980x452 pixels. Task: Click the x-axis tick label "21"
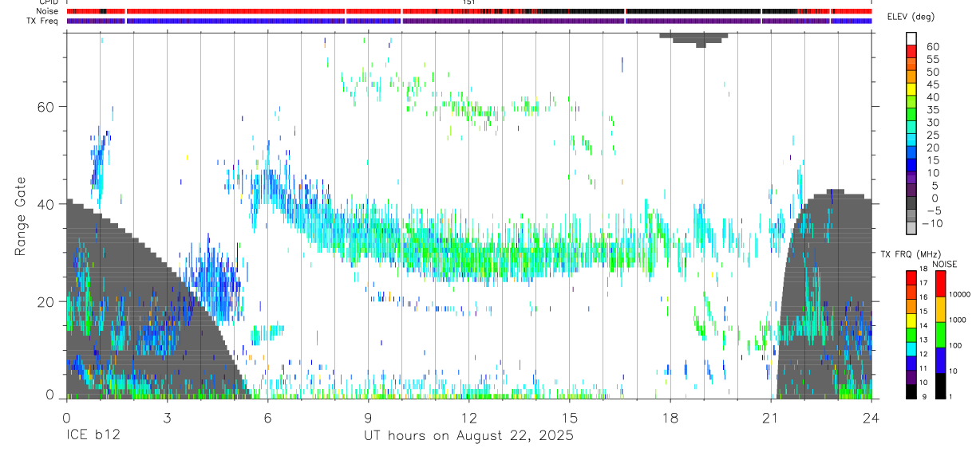coord(770,417)
